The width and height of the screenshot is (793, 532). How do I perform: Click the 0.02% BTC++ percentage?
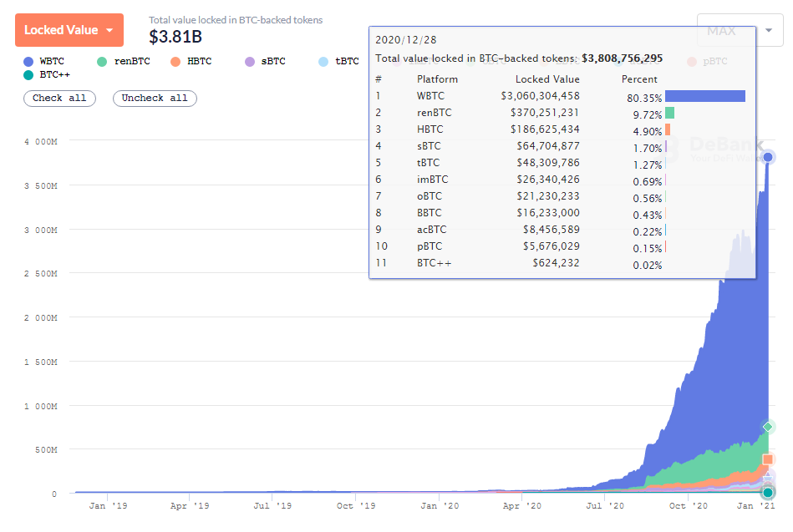648,266
